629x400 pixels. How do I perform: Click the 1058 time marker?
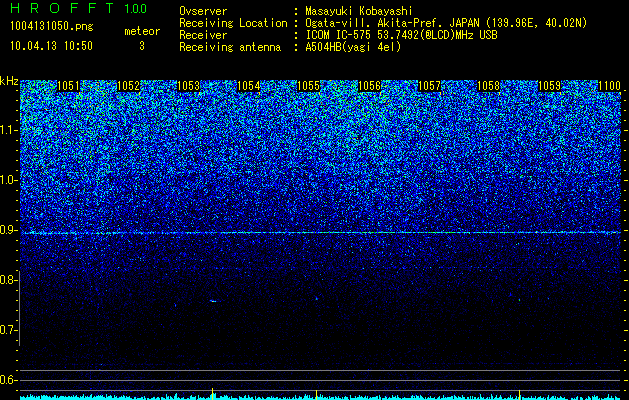[x=489, y=86]
